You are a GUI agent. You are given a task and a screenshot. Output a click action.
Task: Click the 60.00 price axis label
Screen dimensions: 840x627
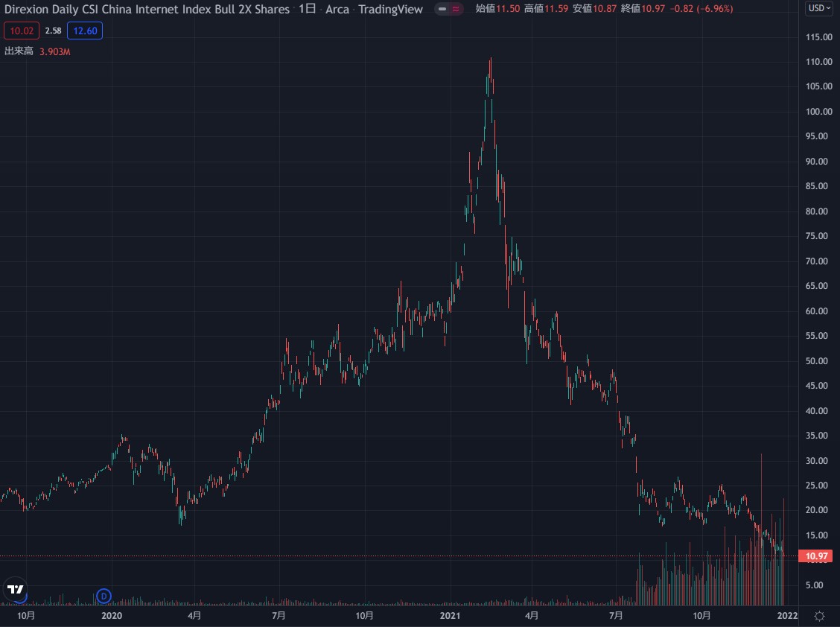[816, 311]
